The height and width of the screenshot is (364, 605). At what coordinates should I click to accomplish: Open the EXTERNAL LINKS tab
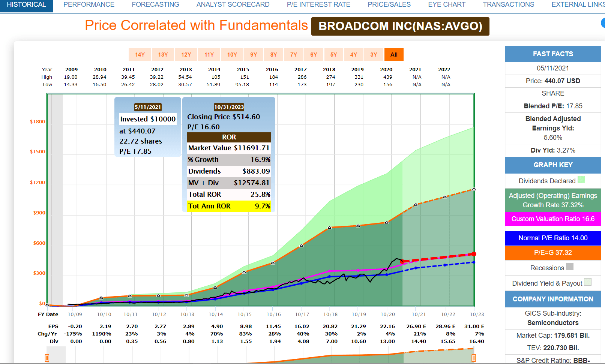click(x=578, y=5)
